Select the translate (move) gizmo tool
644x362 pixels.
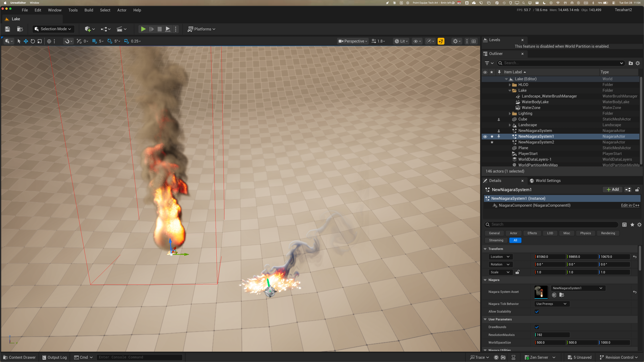26,41
